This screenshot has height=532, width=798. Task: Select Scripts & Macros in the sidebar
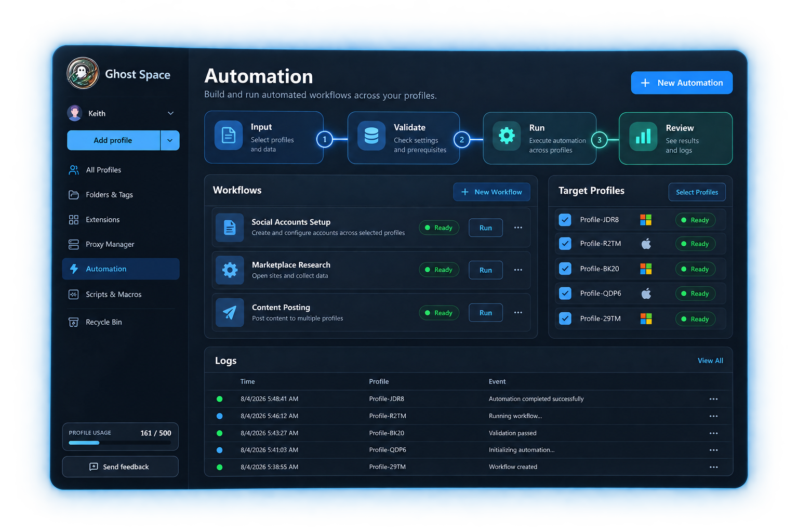click(121, 295)
